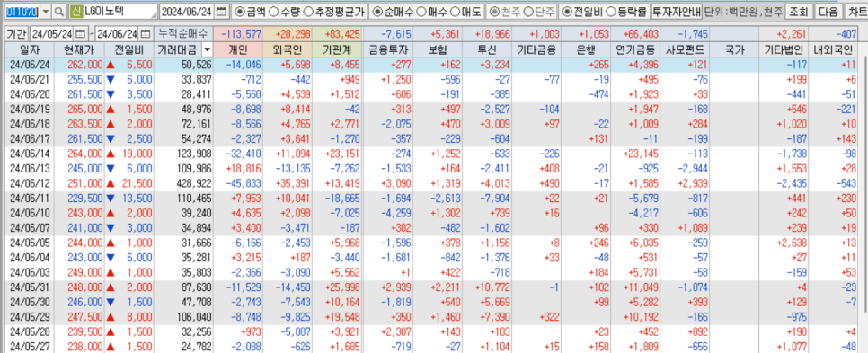Viewport: 868px width, 353px height.
Task: Click the 국가 column header
Action: click(735, 49)
